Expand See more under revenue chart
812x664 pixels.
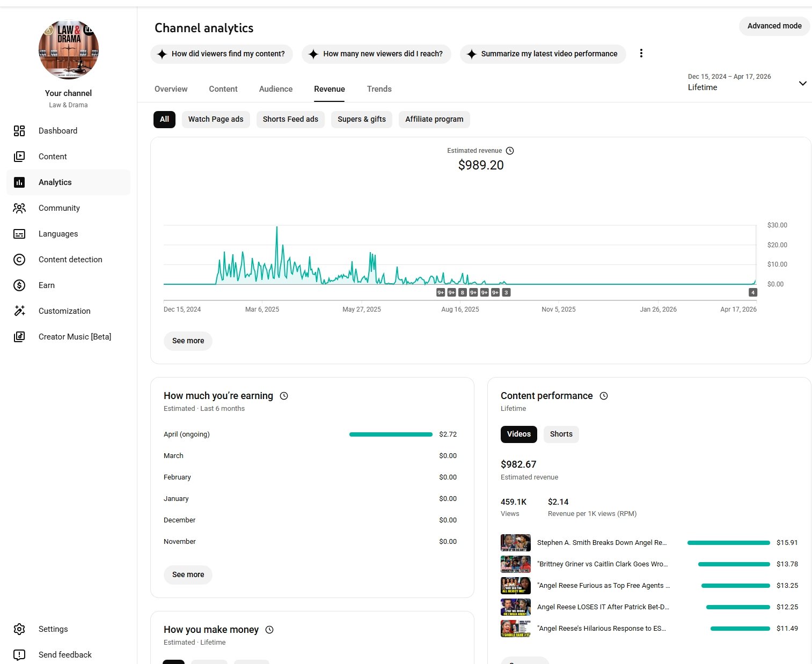tap(188, 341)
